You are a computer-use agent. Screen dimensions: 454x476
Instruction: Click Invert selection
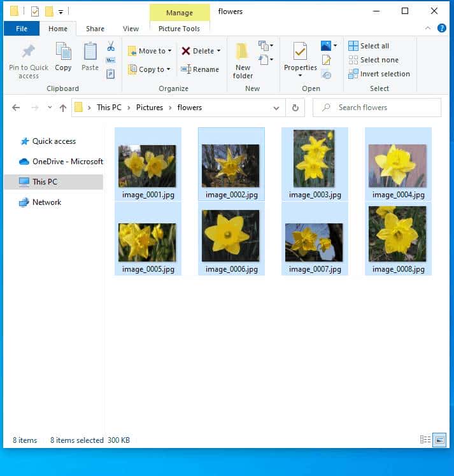(379, 74)
